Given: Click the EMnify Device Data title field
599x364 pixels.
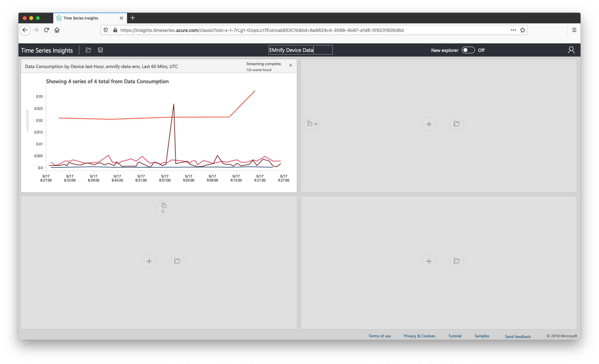Looking at the screenshot, I should [x=300, y=50].
